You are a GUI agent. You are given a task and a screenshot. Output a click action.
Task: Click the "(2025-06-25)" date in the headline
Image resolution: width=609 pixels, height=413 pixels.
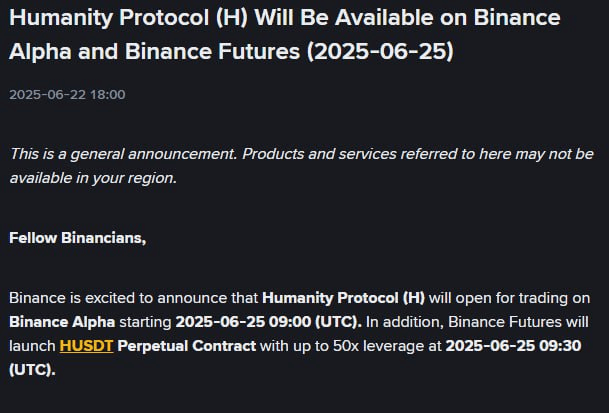tap(380, 51)
